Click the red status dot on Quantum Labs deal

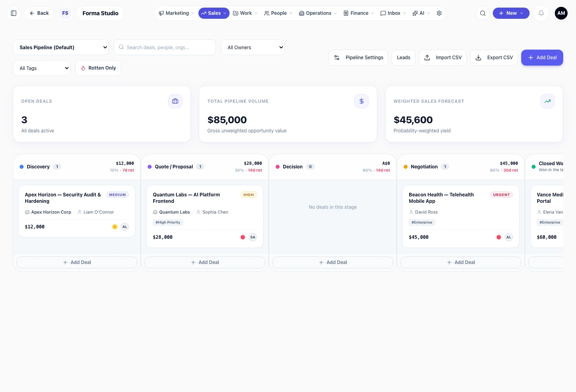point(243,237)
